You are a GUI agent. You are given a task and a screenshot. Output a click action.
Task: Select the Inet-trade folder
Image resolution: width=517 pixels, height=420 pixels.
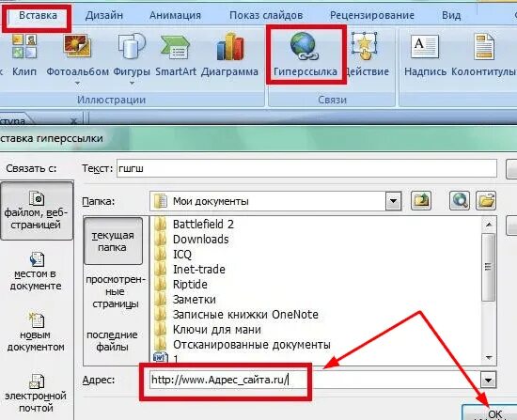click(x=190, y=270)
